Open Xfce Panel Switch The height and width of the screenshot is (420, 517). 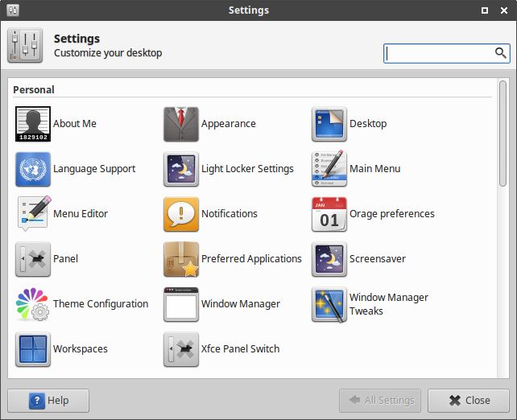[181, 349]
